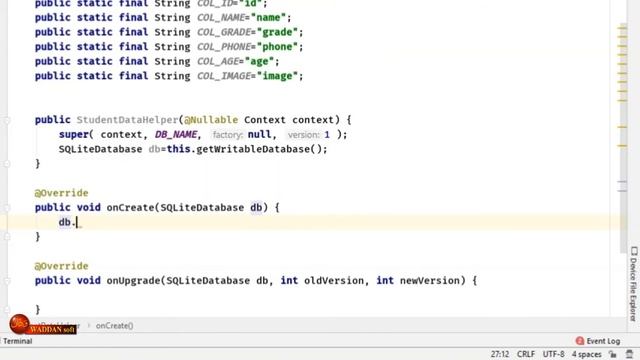Open the code inspection inspector icon

point(629,354)
